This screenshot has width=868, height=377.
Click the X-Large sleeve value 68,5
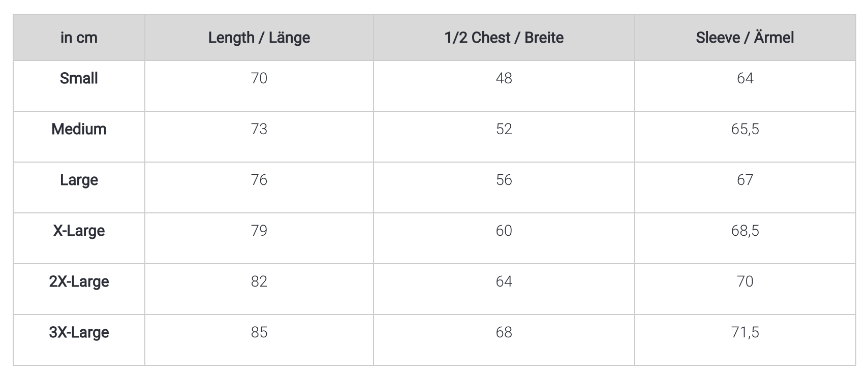pyautogui.click(x=745, y=231)
